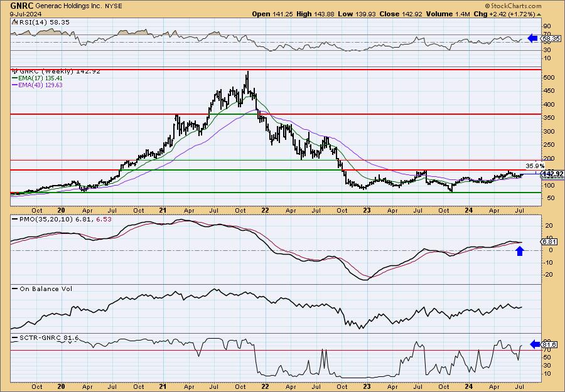Click the Volume 1.4M value
This screenshot has width=565, height=392.
pos(448,14)
